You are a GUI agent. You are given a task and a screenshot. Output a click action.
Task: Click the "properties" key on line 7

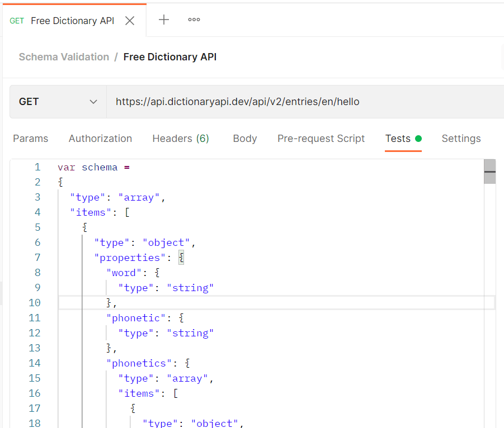tap(130, 258)
